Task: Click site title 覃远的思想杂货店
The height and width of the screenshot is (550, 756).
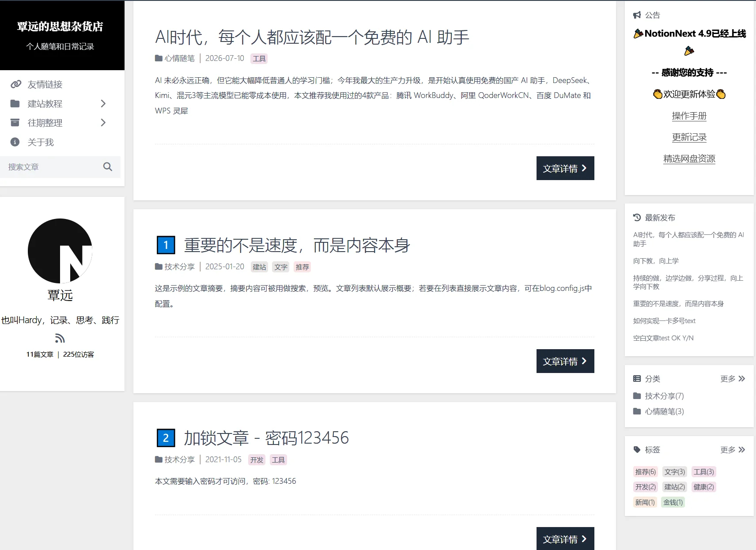Action: (60, 26)
